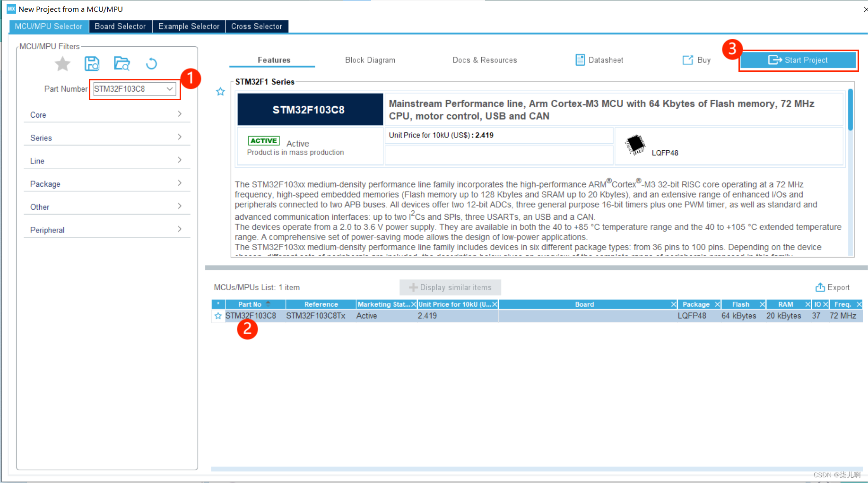The height and width of the screenshot is (483, 868).
Task: Click the STM32F103C8 dark title banner
Action: click(310, 110)
